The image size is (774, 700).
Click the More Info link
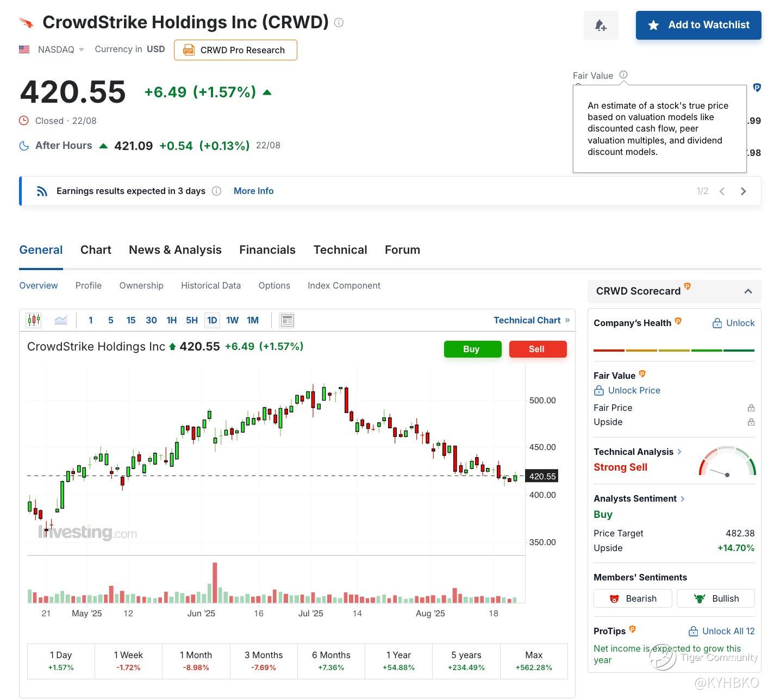[253, 191]
